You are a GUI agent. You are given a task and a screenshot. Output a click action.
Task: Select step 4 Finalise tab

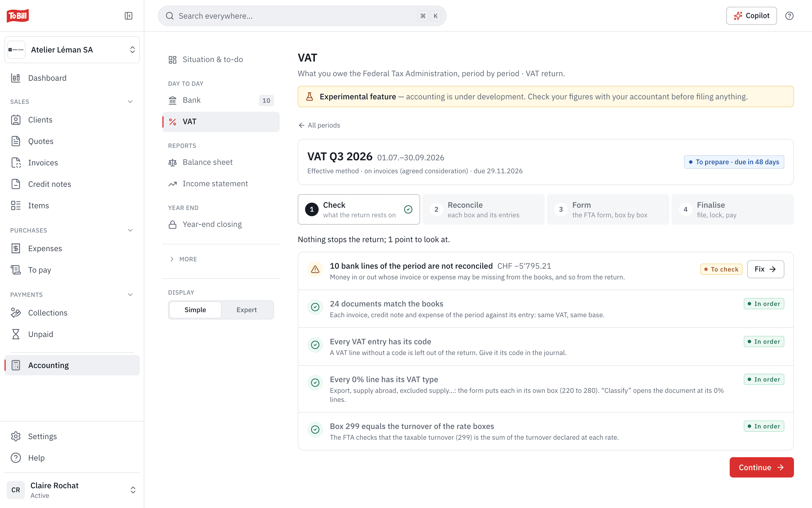732,209
